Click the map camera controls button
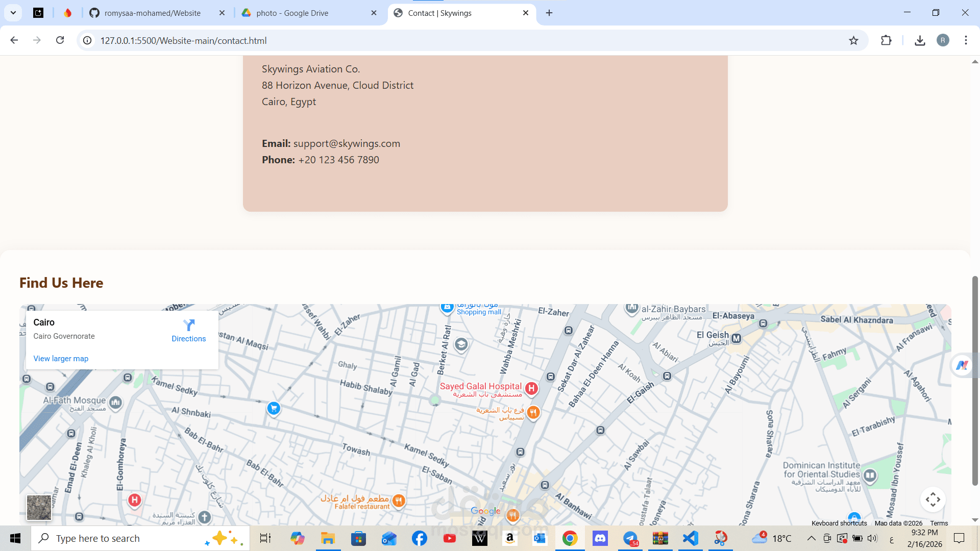 (933, 499)
